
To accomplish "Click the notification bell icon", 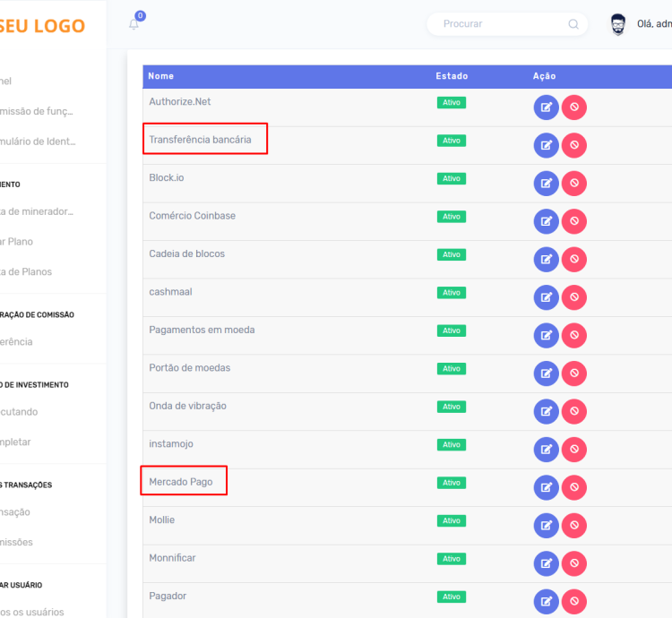I will 134,24.
